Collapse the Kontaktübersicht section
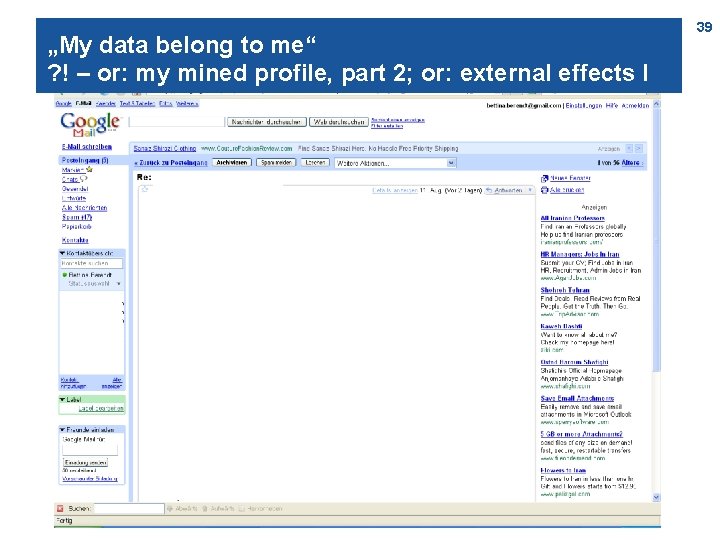The height and width of the screenshot is (540, 720). (62, 253)
